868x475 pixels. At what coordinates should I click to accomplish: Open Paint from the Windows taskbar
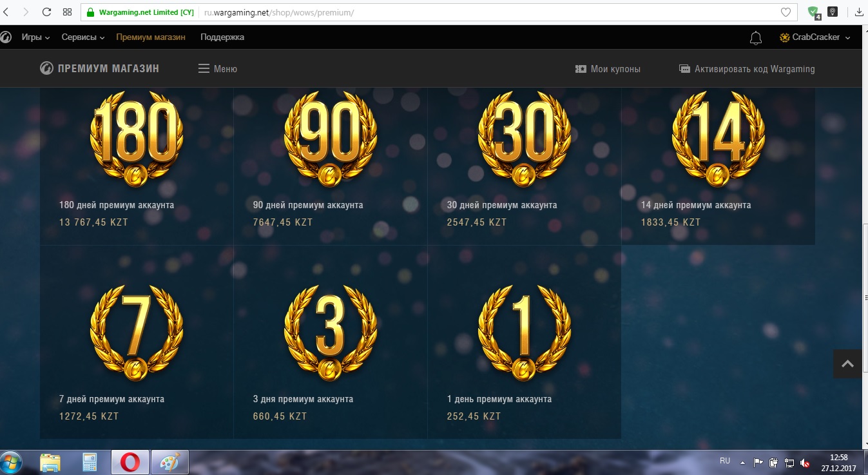click(x=170, y=462)
